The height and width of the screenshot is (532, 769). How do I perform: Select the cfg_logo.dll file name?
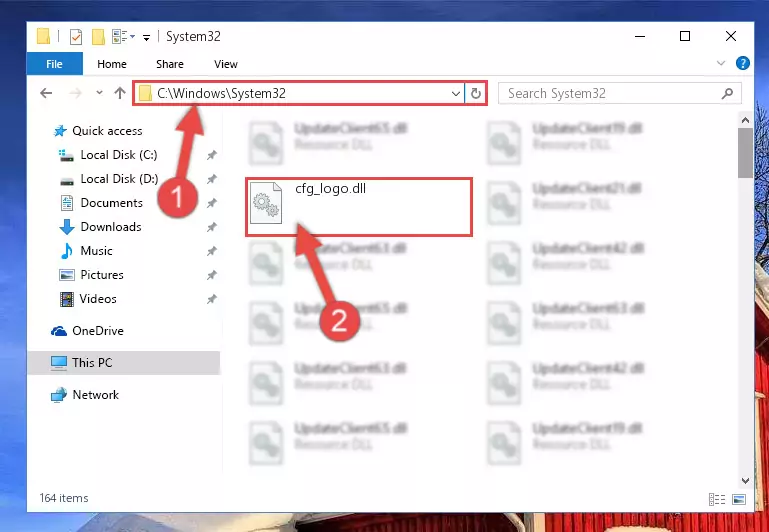click(331, 189)
